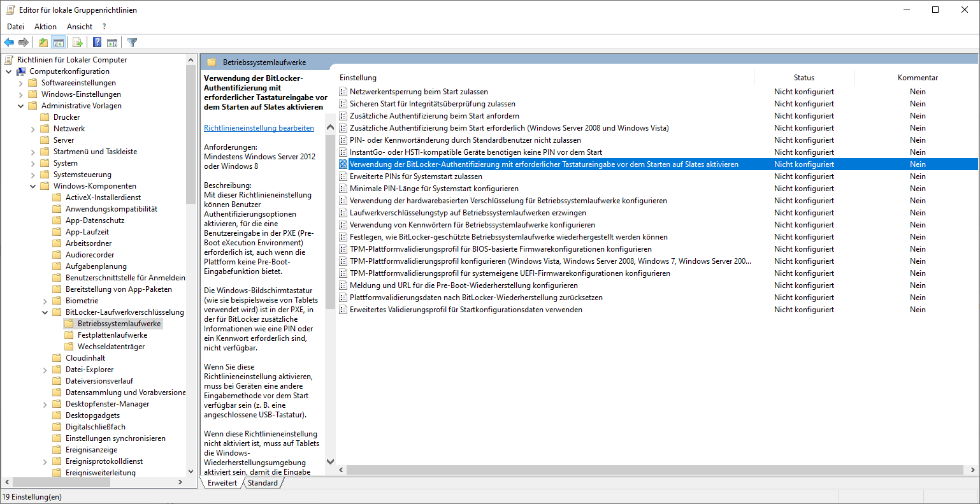Expand the Datei-Explorer tree node
Screen dimensions: 980x504
coord(45,369)
